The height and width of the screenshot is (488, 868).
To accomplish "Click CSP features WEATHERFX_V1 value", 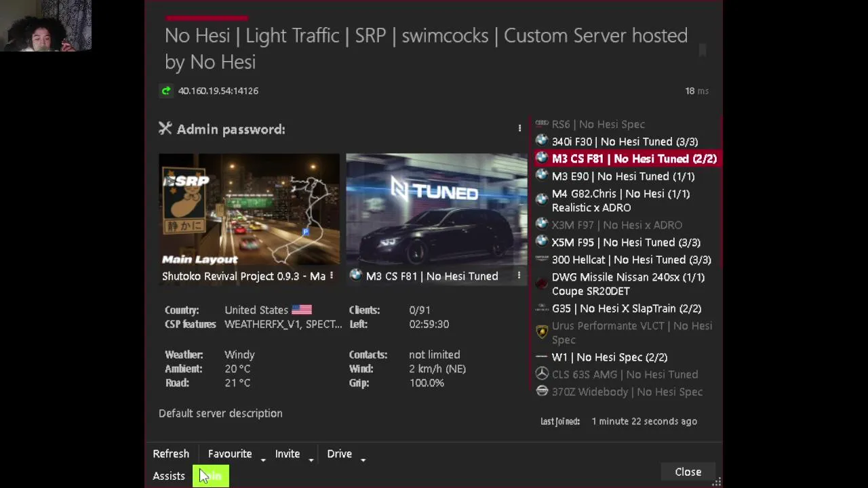I will (x=283, y=324).
